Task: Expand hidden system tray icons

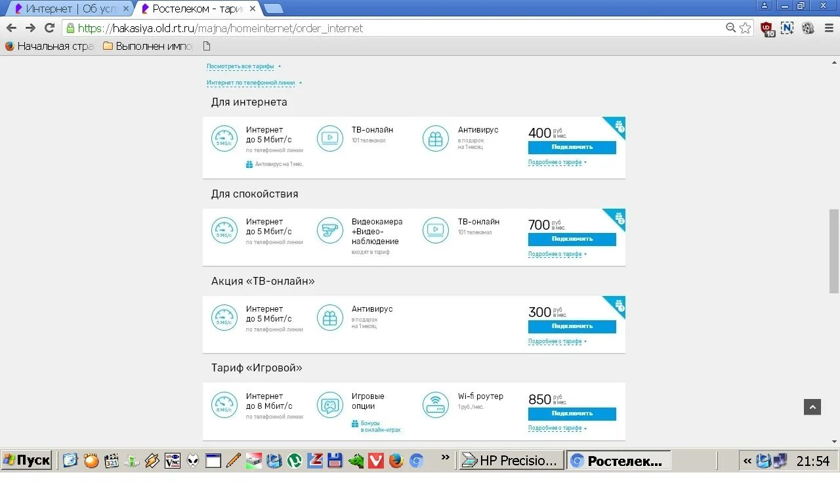Action: click(747, 461)
